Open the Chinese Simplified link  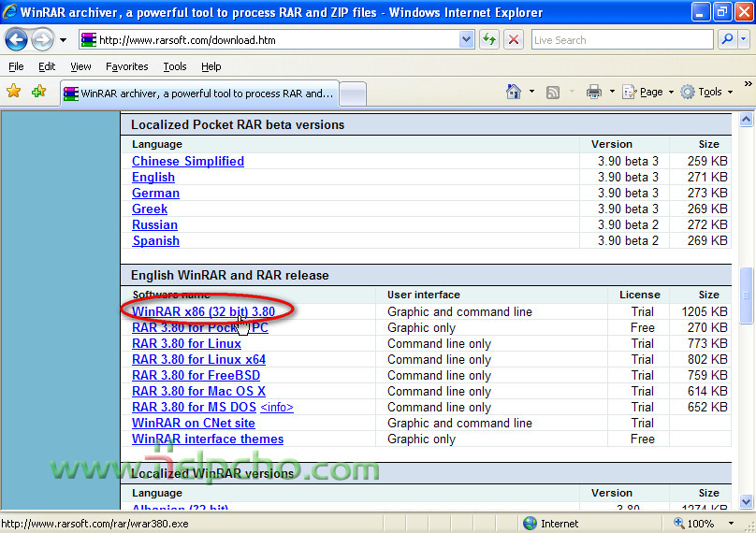(x=188, y=161)
